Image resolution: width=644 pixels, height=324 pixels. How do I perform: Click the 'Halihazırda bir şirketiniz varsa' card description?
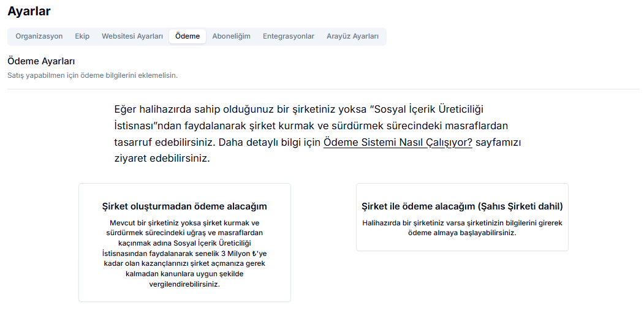click(x=462, y=228)
